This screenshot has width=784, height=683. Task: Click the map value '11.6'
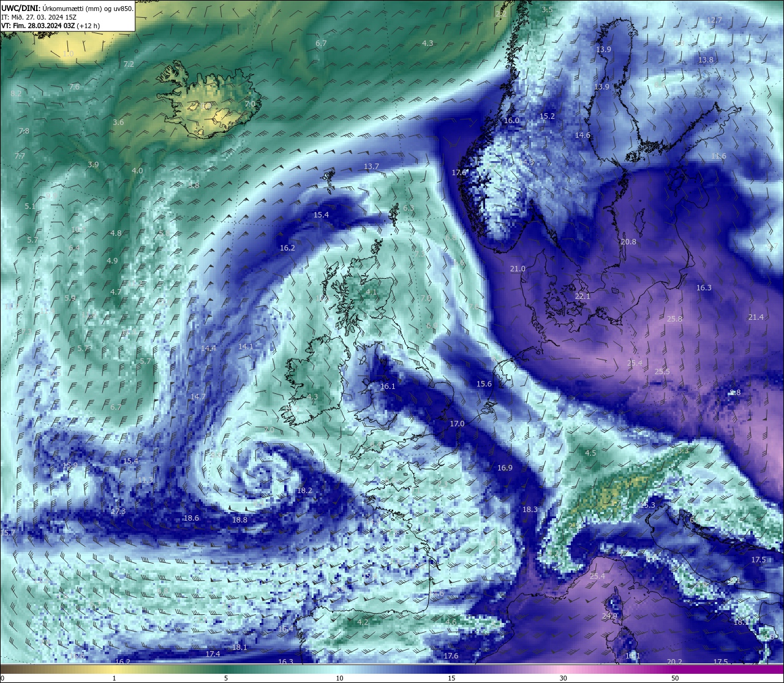click(x=718, y=156)
